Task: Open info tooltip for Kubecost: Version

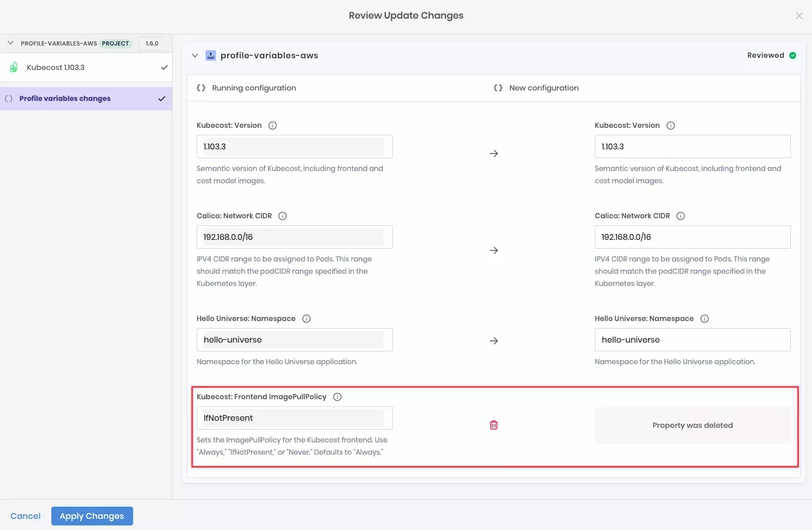Action: pos(272,125)
